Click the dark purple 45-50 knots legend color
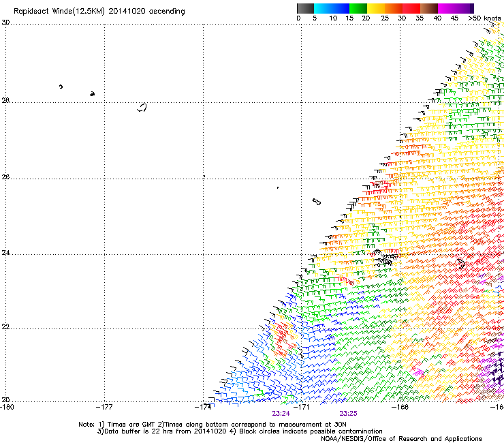504x443 pixels. (x=464, y=8)
